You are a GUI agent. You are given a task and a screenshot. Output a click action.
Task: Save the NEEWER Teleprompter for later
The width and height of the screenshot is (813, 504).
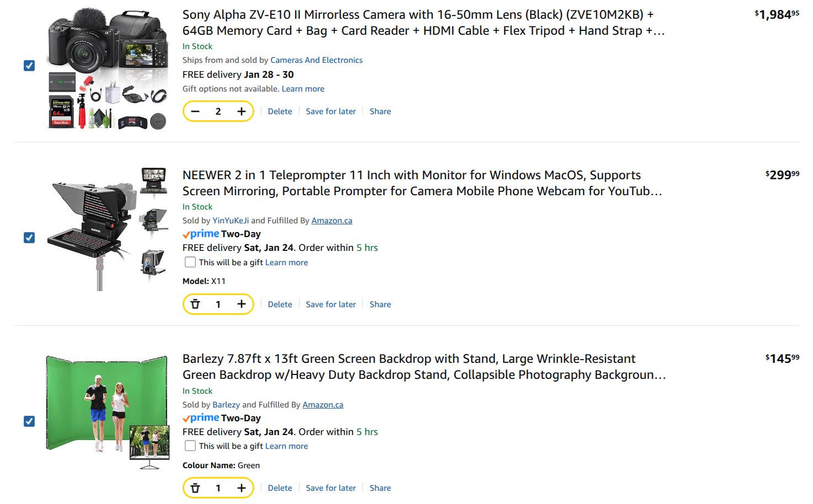tap(330, 304)
